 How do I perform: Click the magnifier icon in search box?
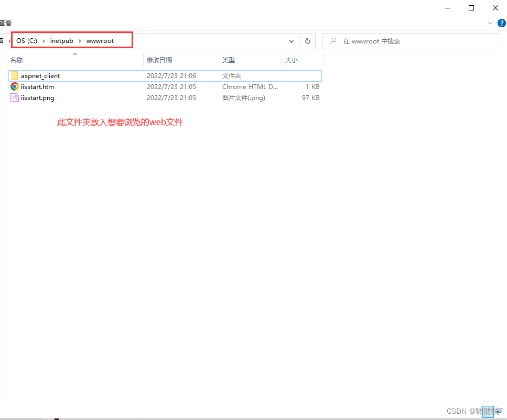(x=333, y=41)
